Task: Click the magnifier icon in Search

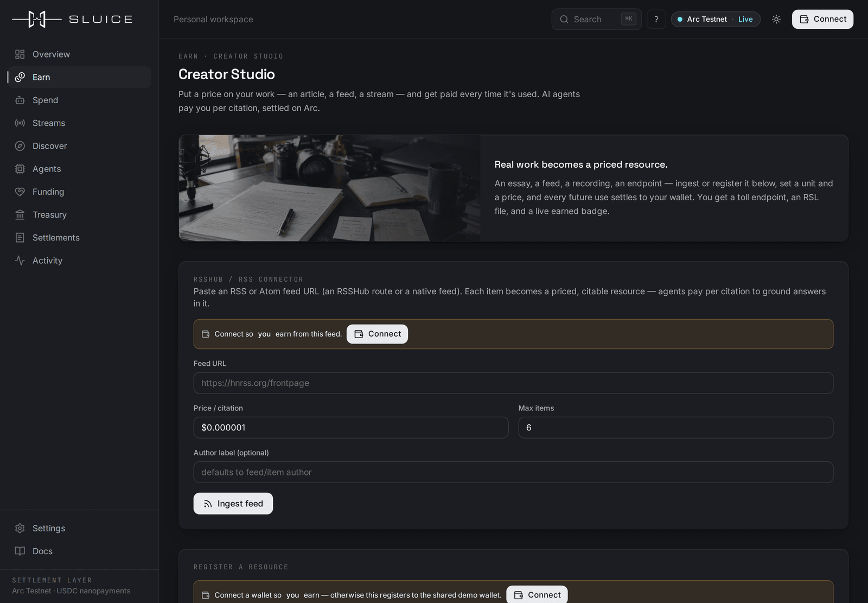Action: click(564, 19)
